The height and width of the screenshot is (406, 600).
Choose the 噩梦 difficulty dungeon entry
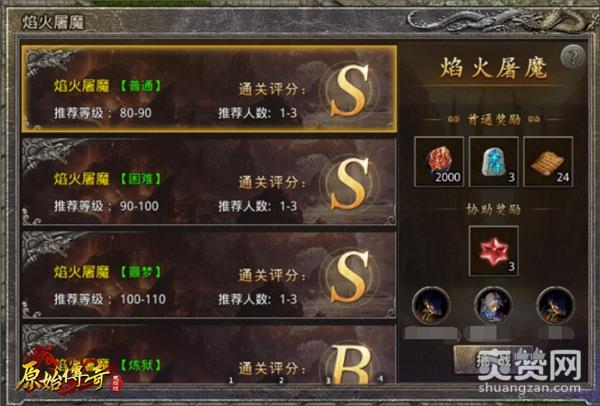[209, 275]
